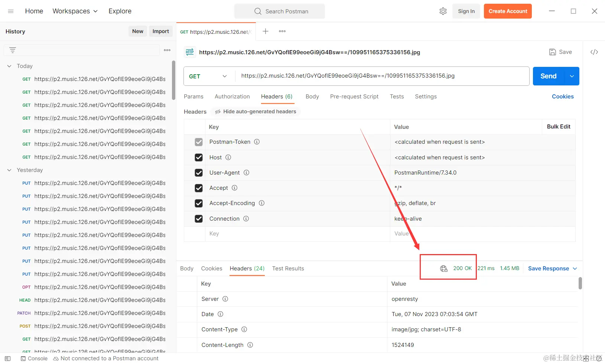
Task: Click the HTTP request type icon
Action: coord(190,52)
